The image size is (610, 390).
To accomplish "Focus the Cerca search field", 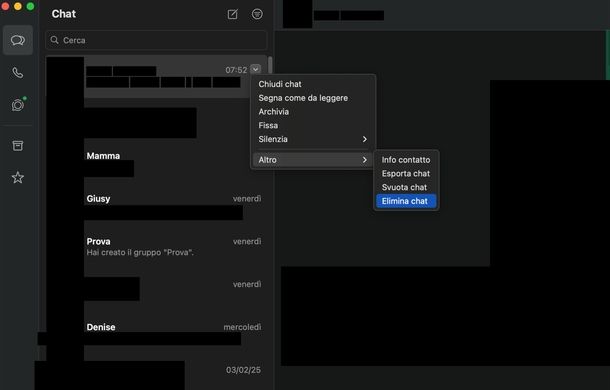I will click(x=156, y=40).
